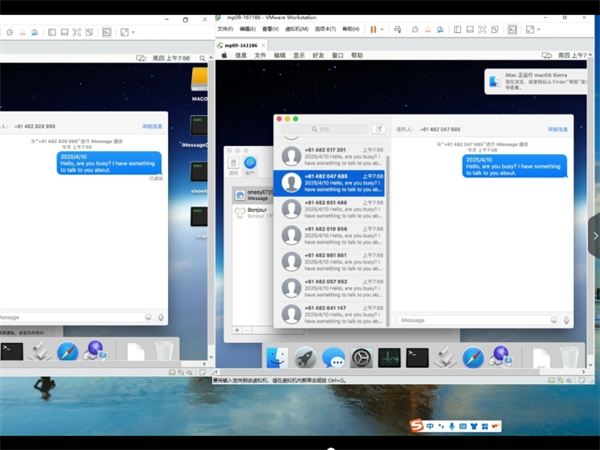The width and height of the screenshot is (600, 450).
Task: Select the General tab in preferences window
Action: (x=234, y=164)
